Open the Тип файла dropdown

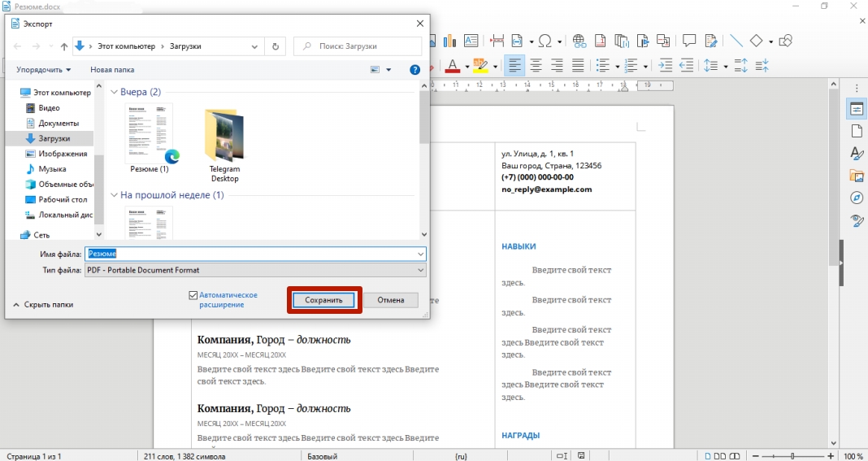(256, 270)
